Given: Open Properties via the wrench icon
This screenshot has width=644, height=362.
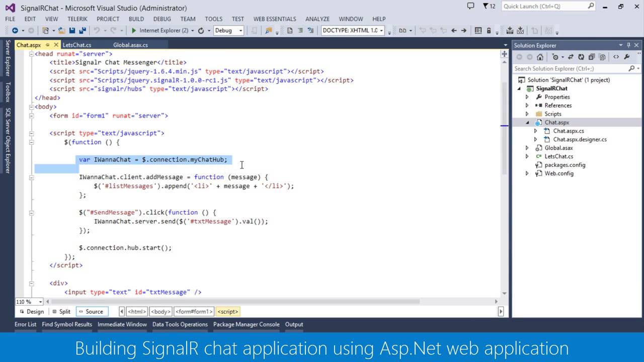Looking at the screenshot, I should click(627, 57).
